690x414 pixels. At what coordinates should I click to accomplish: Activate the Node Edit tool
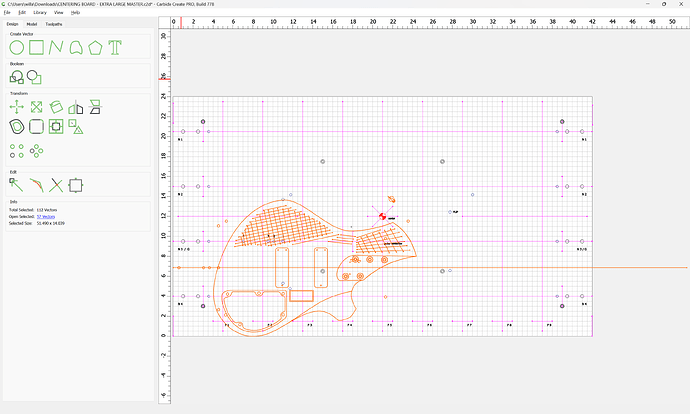coord(17,185)
